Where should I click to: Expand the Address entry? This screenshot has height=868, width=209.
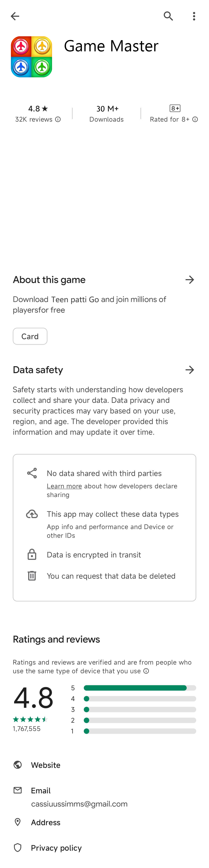click(x=46, y=822)
